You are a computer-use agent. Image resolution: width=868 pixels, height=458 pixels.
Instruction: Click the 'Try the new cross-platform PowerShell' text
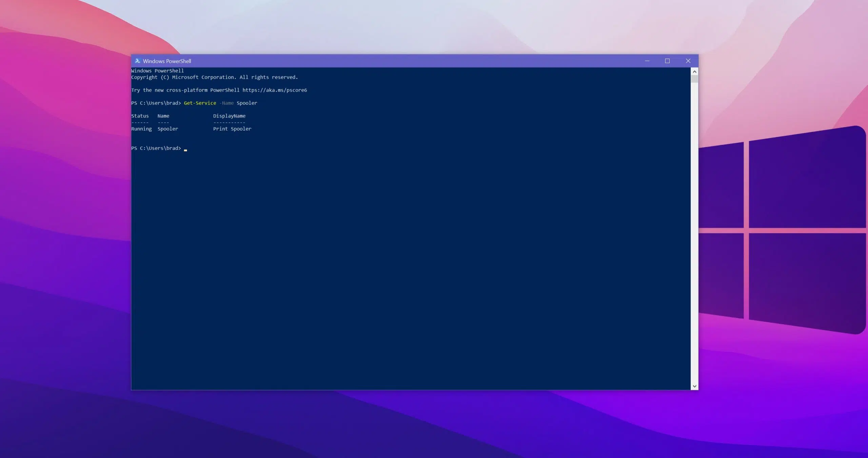tap(185, 90)
